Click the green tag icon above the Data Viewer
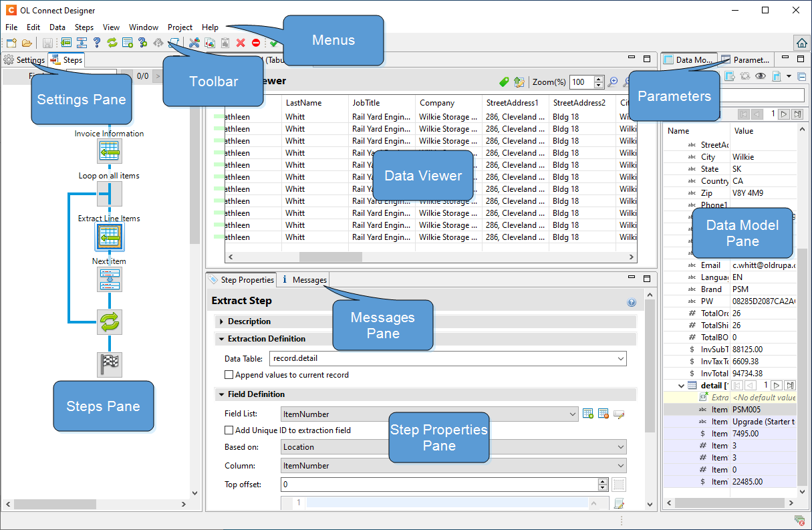Viewport: 812px width, 530px height. pyautogui.click(x=504, y=81)
